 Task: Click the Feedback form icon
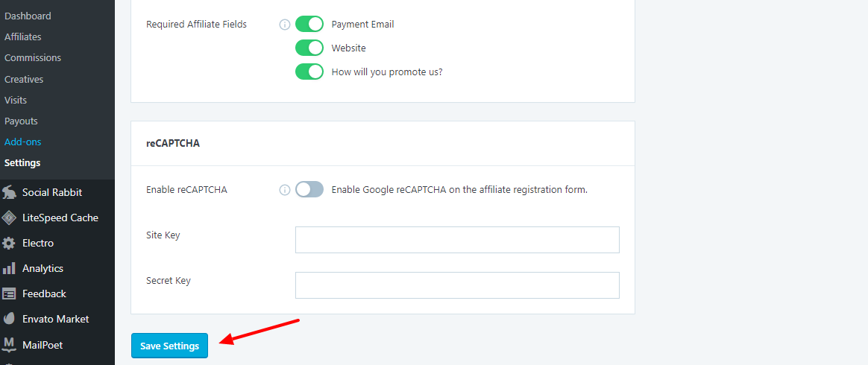point(9,293)
